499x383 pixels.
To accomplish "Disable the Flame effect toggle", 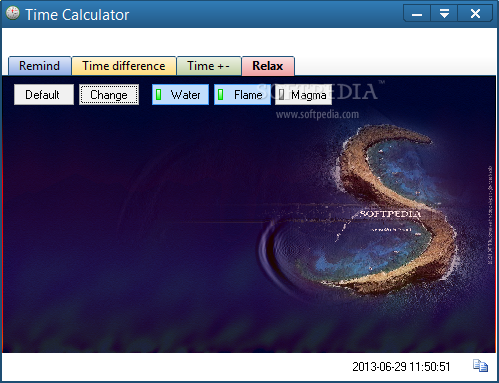I will click(242, 95).
